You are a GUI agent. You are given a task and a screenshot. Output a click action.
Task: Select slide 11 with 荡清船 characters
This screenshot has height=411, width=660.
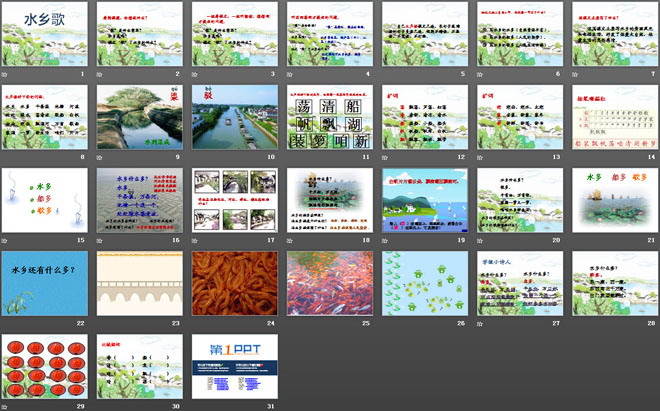click(330, 117)
